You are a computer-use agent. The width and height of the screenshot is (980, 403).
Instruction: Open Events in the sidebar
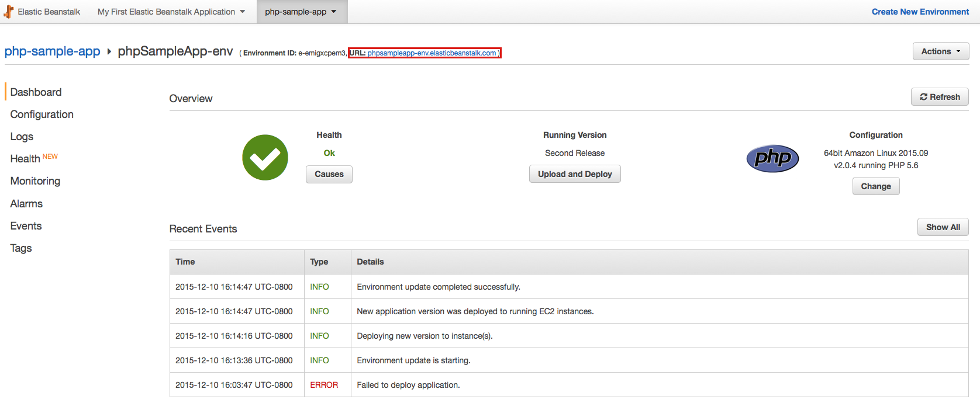coord(26,226)
